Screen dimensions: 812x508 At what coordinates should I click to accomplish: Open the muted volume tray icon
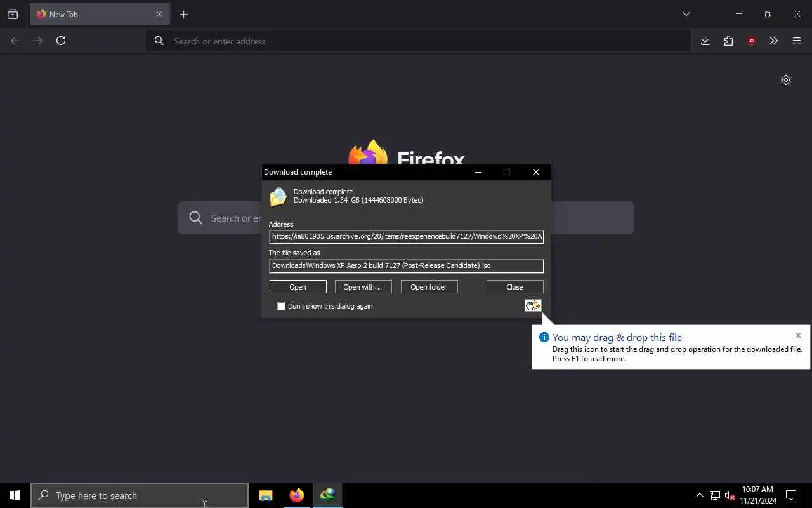[730, 495]
